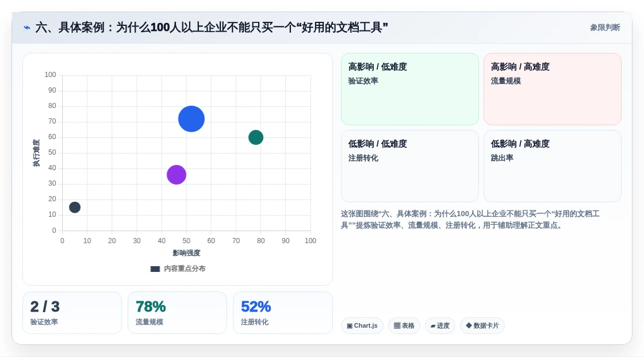Click the 表格 tag chip
The width and height of the screenshot is (644, 357).
404,326
